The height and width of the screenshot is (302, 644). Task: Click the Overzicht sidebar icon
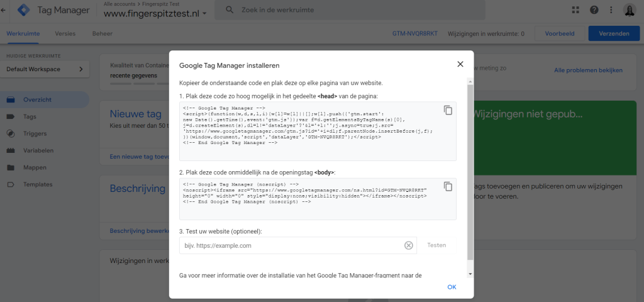pos(11,100)
